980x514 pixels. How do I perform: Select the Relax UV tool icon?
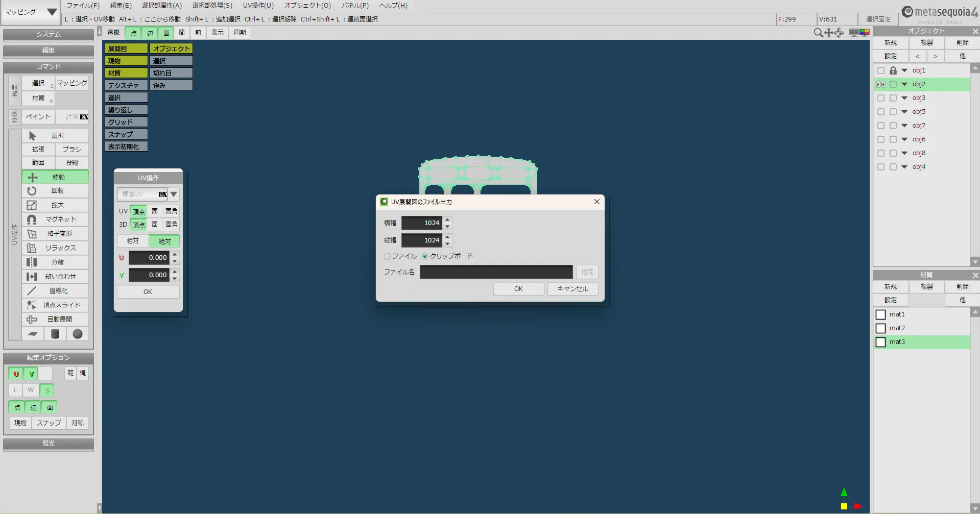pyautogui.click(x=32, y=248)
